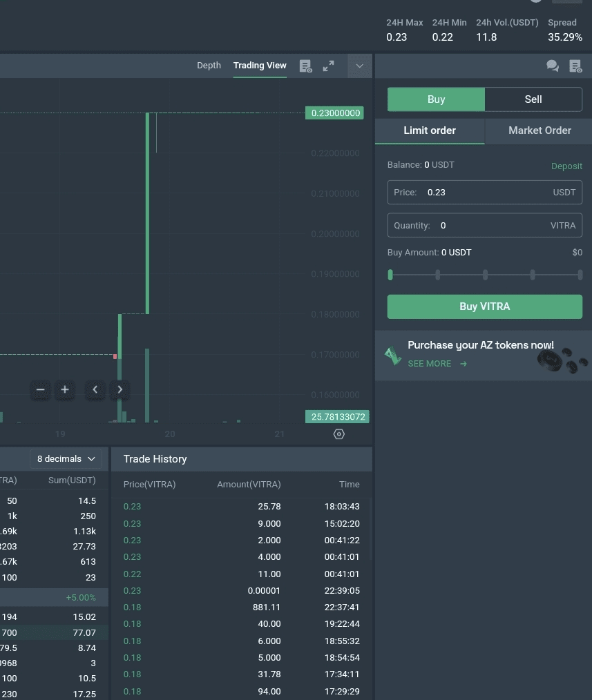This screenshot has width=592, height=700.
Task: Select trade row at 15:02:20
Action: click(x=241, y=524)
